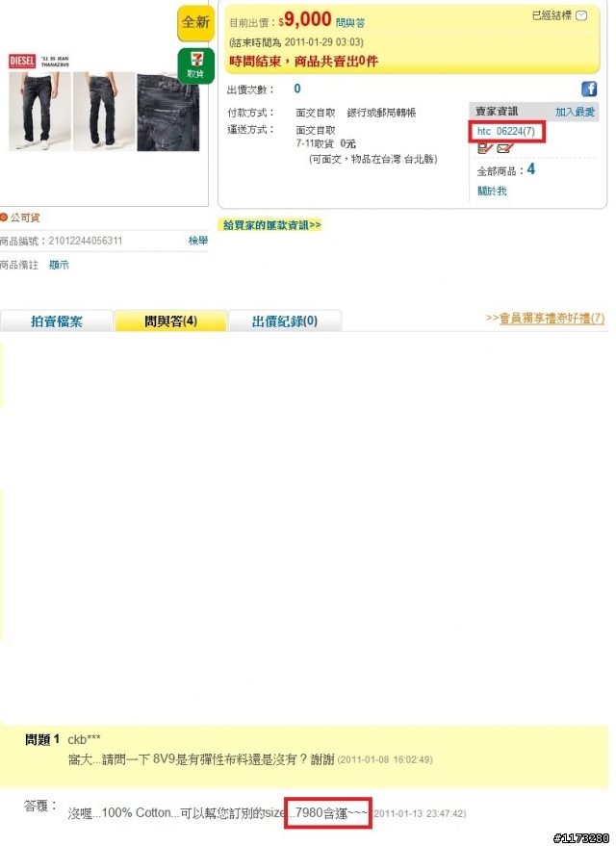616x846 pixels.
Task: Switch to 拍賣檔案 tab
Action: click(x=57, y=321)
